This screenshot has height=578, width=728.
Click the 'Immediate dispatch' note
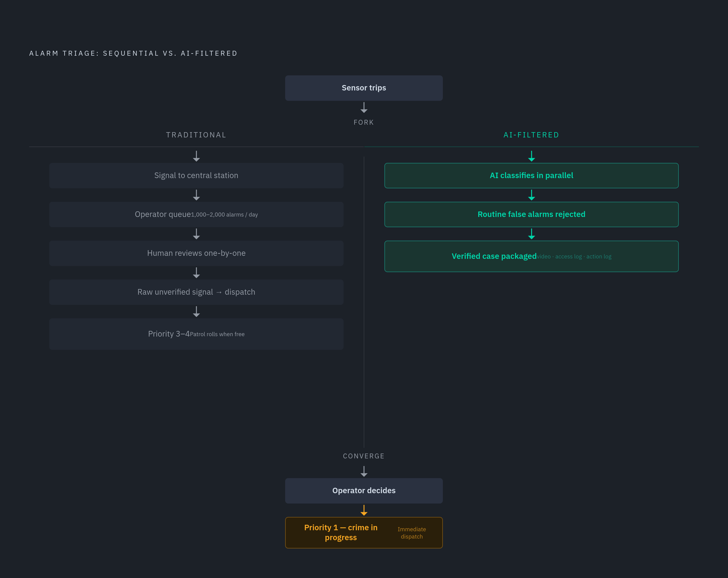(412, 533)
